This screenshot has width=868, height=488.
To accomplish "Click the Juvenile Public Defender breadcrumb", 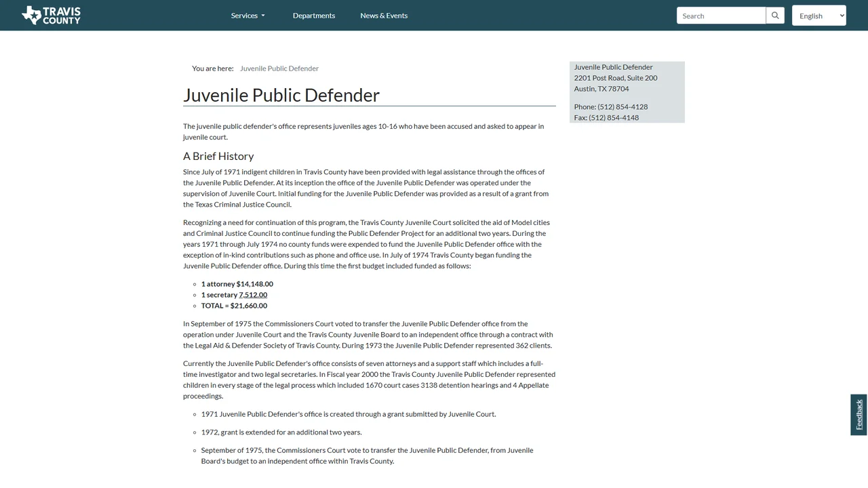I will pos(279,68).
